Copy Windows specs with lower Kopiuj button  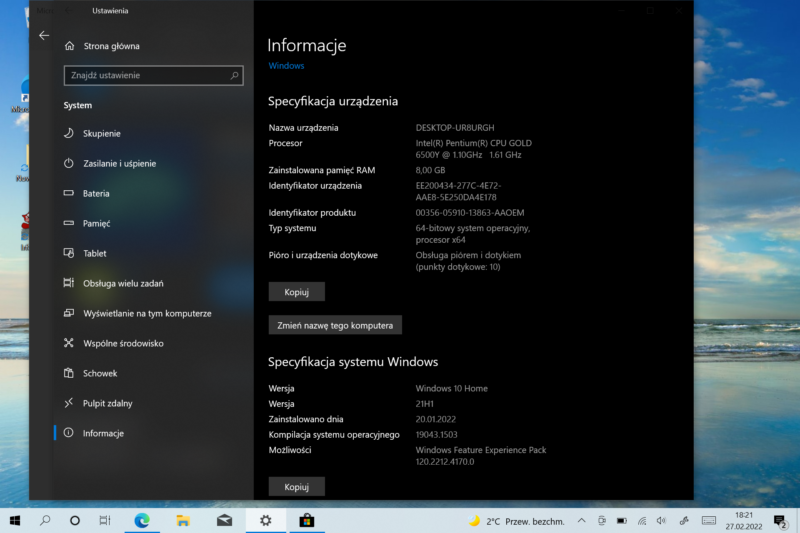(x=296, y=487)
